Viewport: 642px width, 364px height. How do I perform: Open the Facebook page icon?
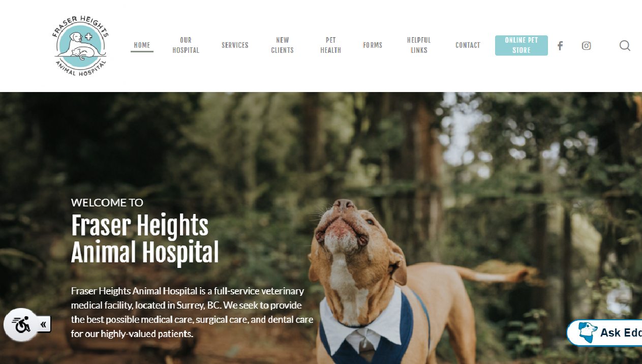(560, 46)
